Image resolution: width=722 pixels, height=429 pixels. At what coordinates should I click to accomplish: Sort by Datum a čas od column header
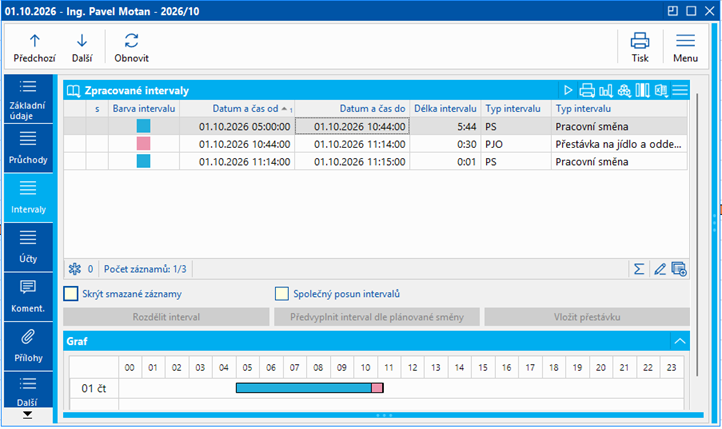[237, 109]
